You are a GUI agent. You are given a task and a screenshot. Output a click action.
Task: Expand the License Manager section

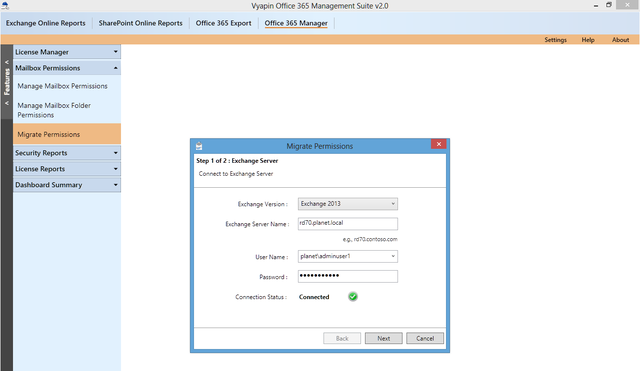67,52
